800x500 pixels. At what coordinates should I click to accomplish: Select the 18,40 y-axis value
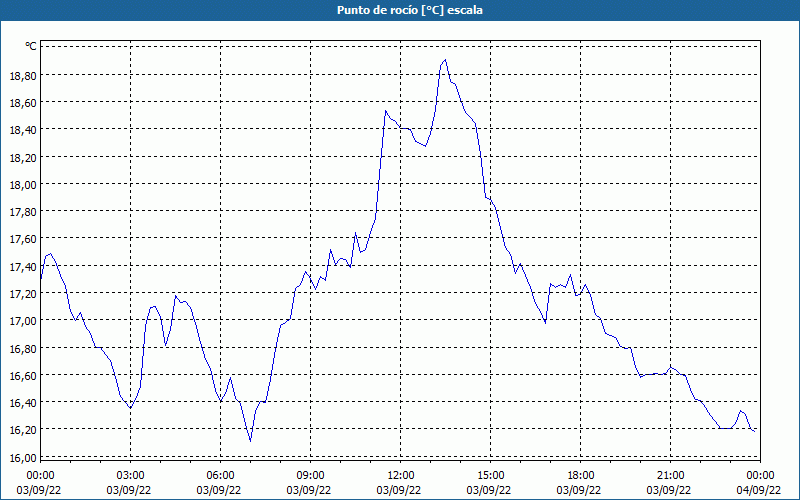(x=23, y=130)
